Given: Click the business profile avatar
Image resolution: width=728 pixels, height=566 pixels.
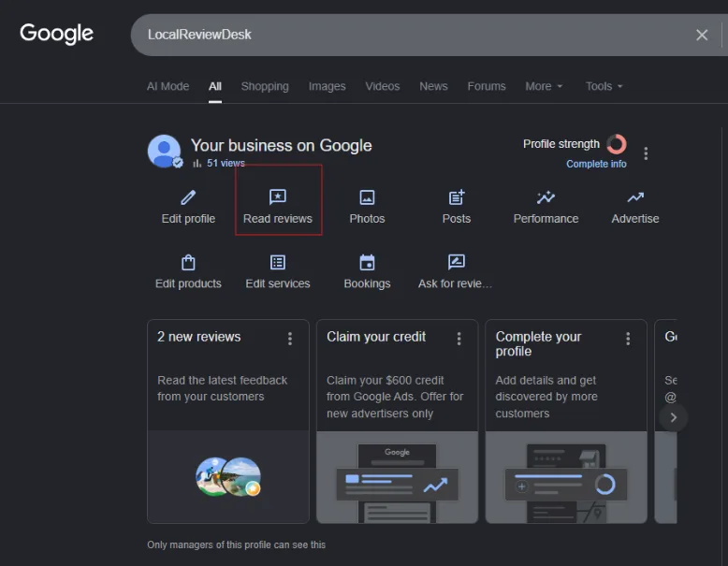Looking at the screenshot, I should tap(165, 152).
